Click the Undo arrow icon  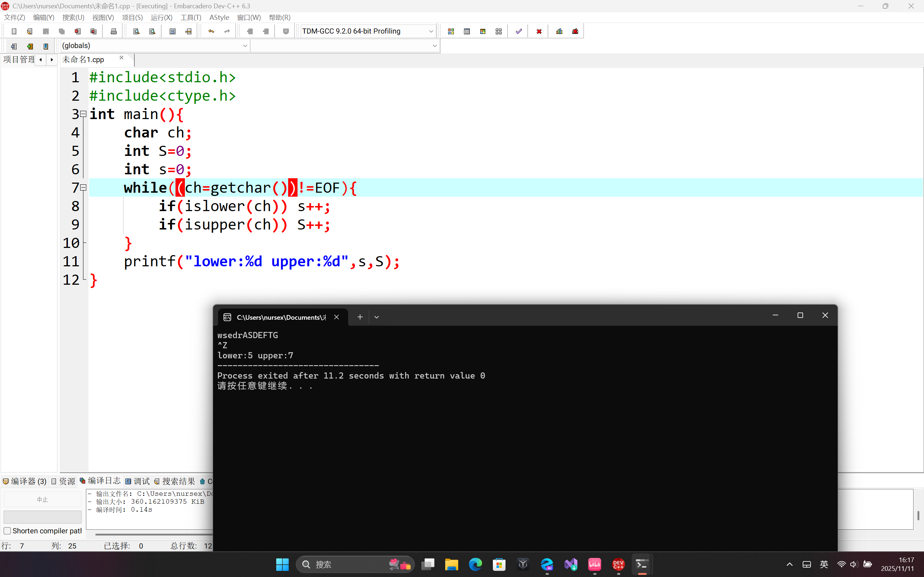point(211,31)
